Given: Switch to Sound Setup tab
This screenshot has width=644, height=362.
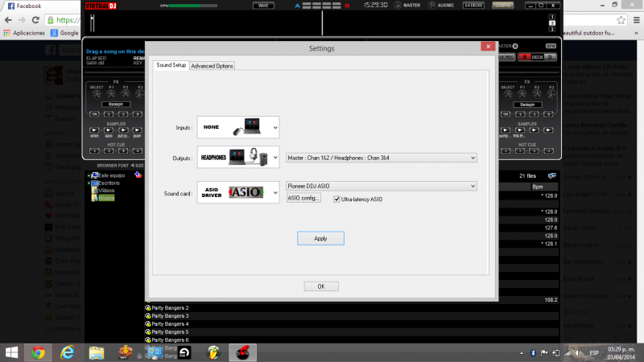Looking at the screenshot, I should (171, 65).
